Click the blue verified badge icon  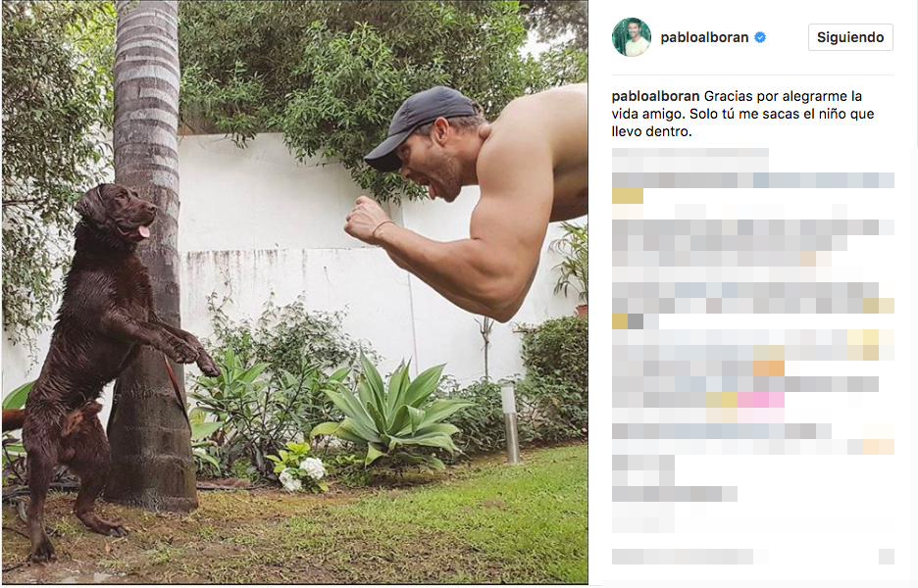(x=760, y=37)
